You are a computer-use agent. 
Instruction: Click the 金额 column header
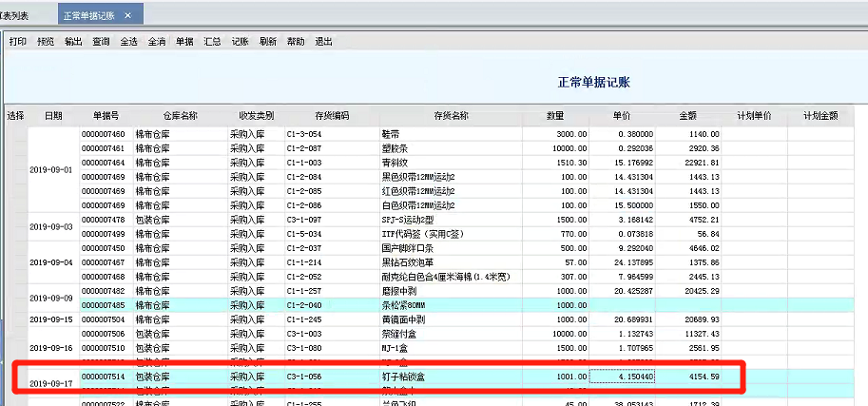pyautogui.click(x=688, y=116)
